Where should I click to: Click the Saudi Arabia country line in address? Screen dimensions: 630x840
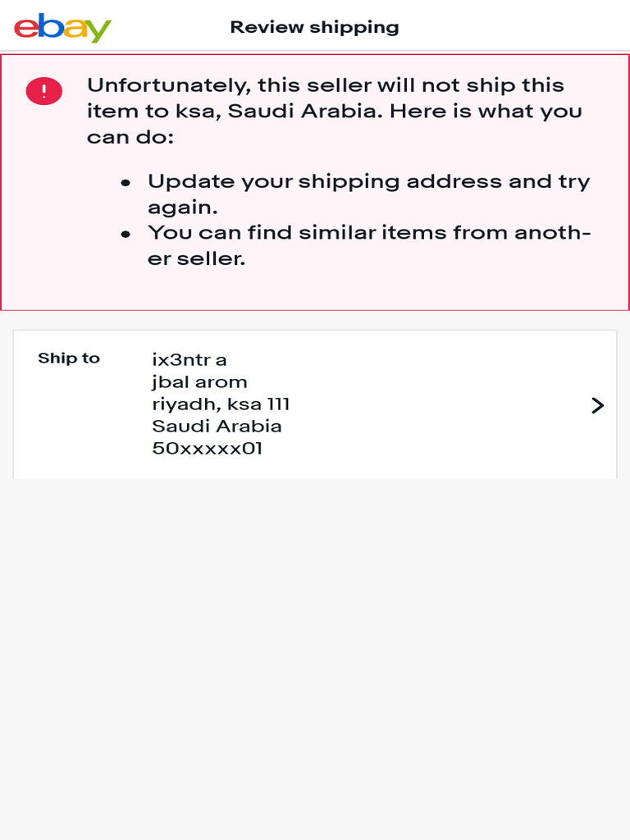(217, 426)
